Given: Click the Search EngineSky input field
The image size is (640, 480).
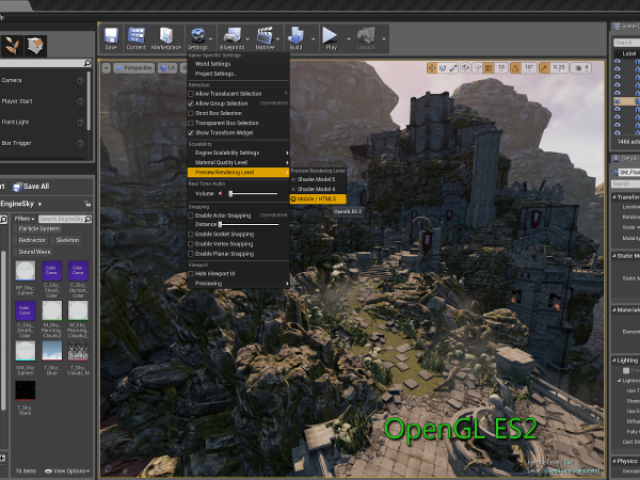Looking at the screenshot, I should tap(65, 219).
